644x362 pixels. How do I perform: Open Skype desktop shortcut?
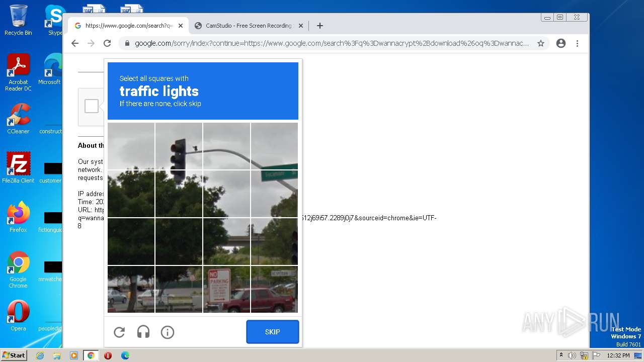(x=54, y=20)
